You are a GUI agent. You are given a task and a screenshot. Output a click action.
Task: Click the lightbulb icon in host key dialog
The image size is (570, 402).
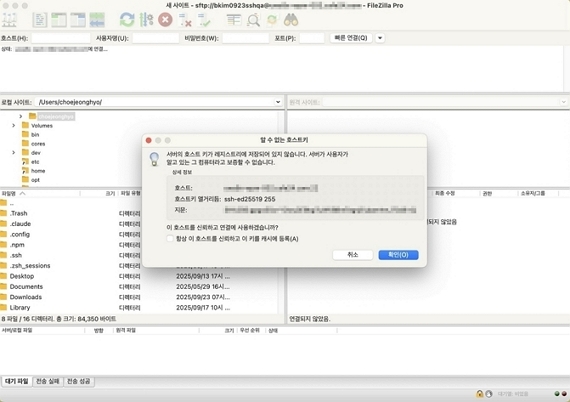point(154,159)
